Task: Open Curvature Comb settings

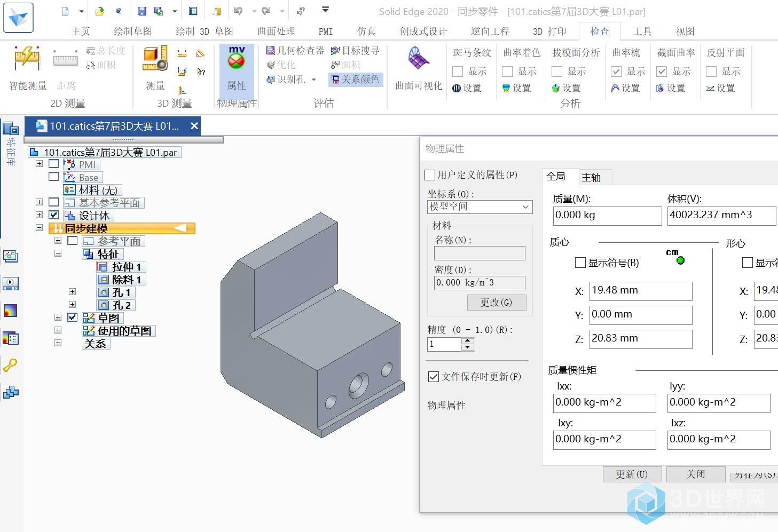Action: click(625, 88)
